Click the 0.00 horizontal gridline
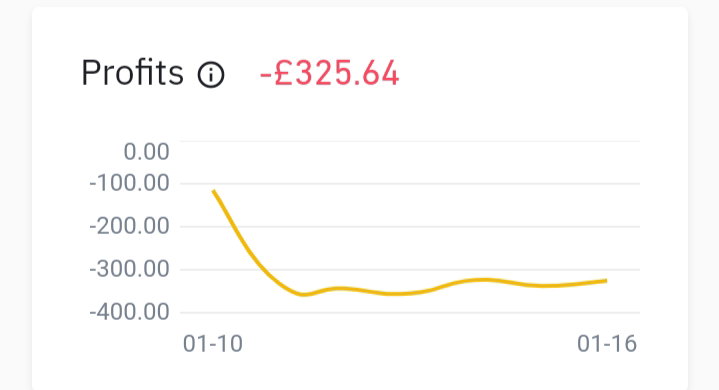 pos(410,141)
